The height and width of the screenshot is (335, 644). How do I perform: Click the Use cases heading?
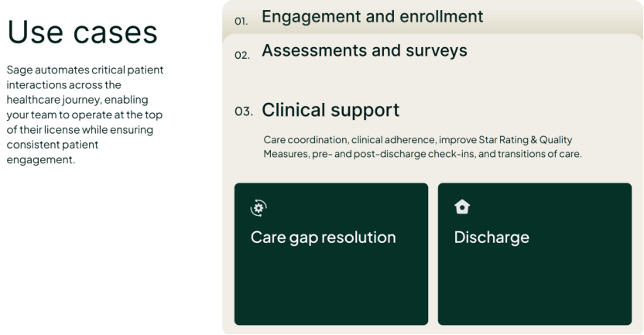[82, 31]
